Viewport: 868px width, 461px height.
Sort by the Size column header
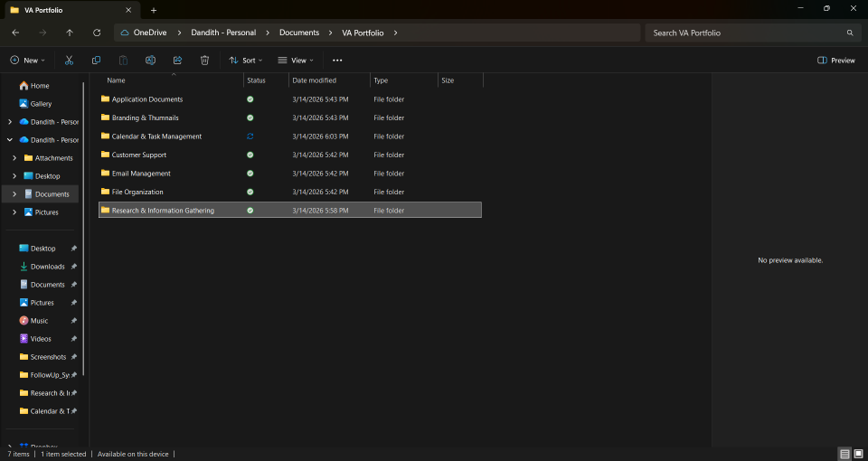pyautogui.click(x=448, y=80)
